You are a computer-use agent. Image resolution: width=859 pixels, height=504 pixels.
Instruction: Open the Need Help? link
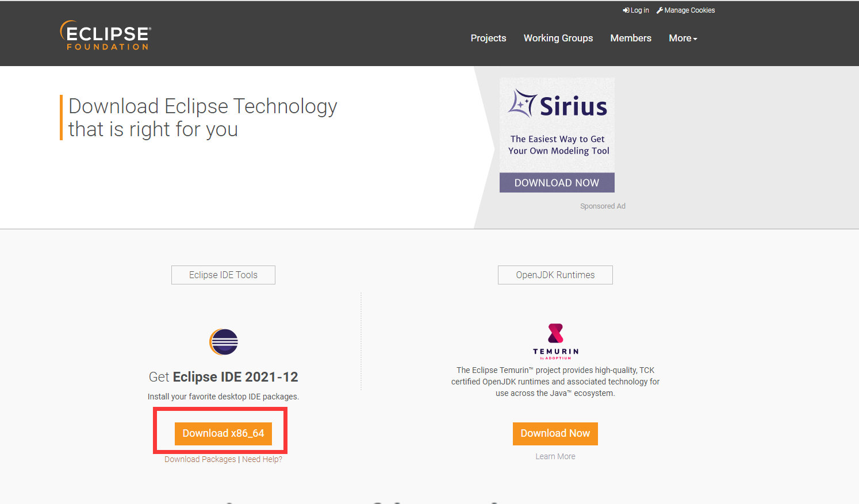(x=262, y=459)
